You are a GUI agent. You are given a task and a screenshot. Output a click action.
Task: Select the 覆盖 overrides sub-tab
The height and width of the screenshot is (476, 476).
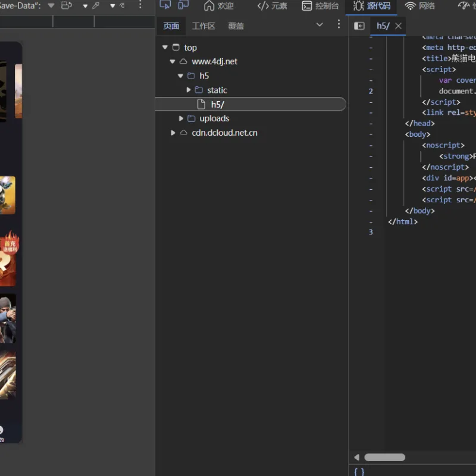[236, 26]
